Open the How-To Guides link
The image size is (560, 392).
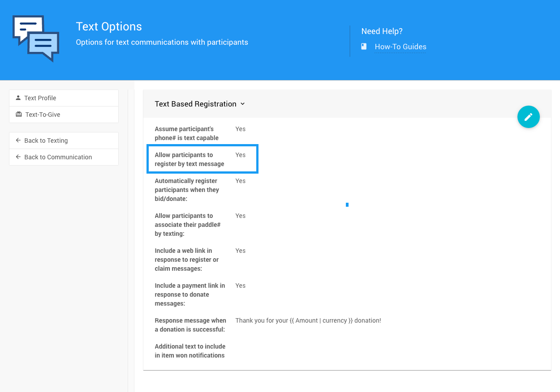pyautogui.click(x=400, y=47)
